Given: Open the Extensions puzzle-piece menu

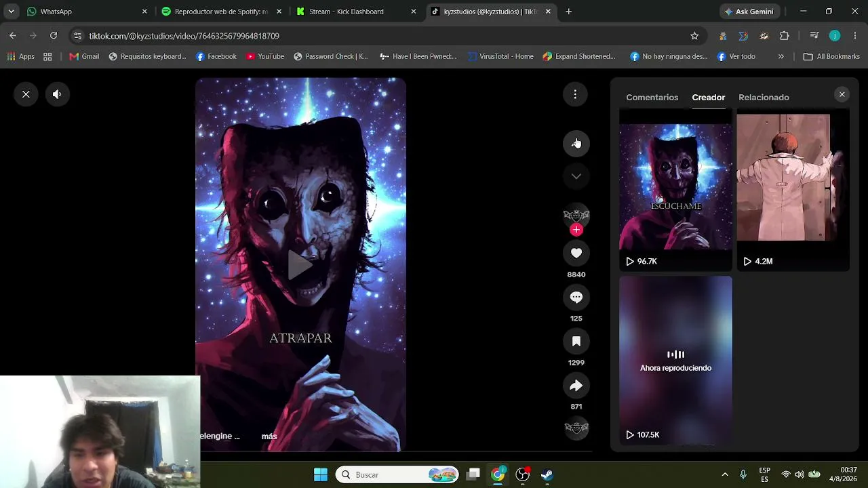Looking at the screenshot, I should click(x=785, y=36).
